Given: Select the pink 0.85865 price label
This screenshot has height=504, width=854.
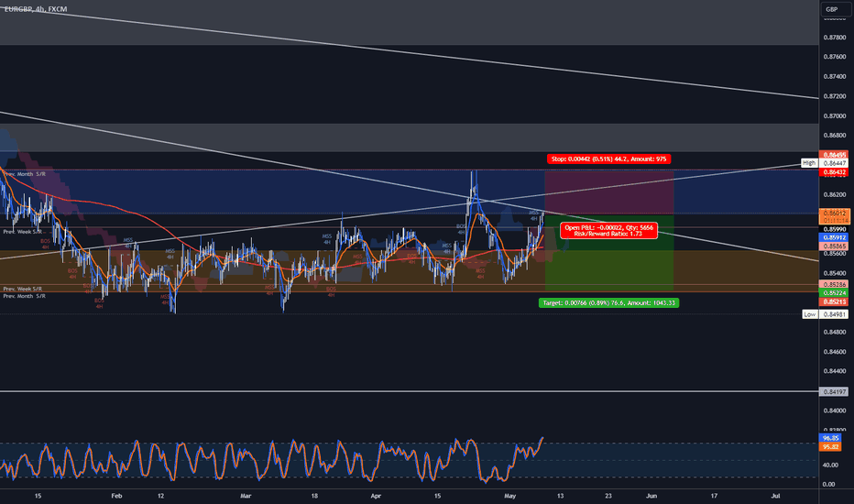Looking at the screenshot, I should click(x=835, y=247).
